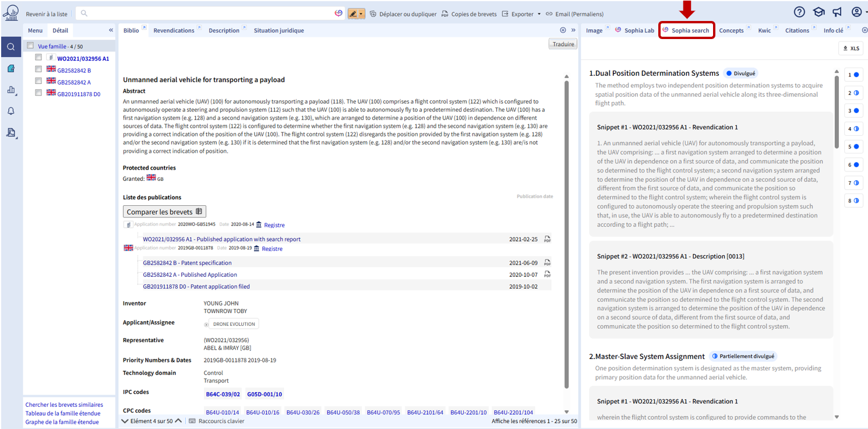This screenshot has width=868, height=429.
Task: Open the megaphone announcements icon
Action: point(837,12)
